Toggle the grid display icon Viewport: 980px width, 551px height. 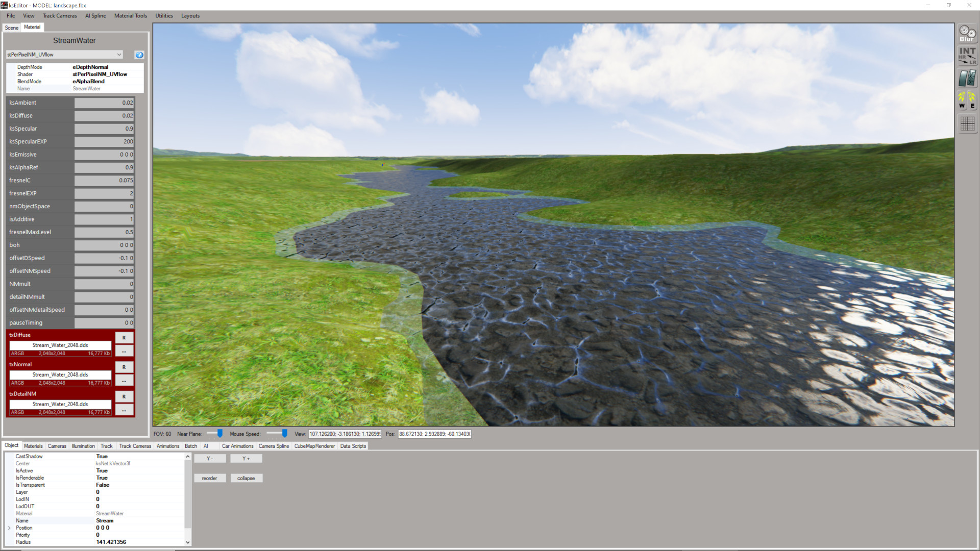[967, 123]
